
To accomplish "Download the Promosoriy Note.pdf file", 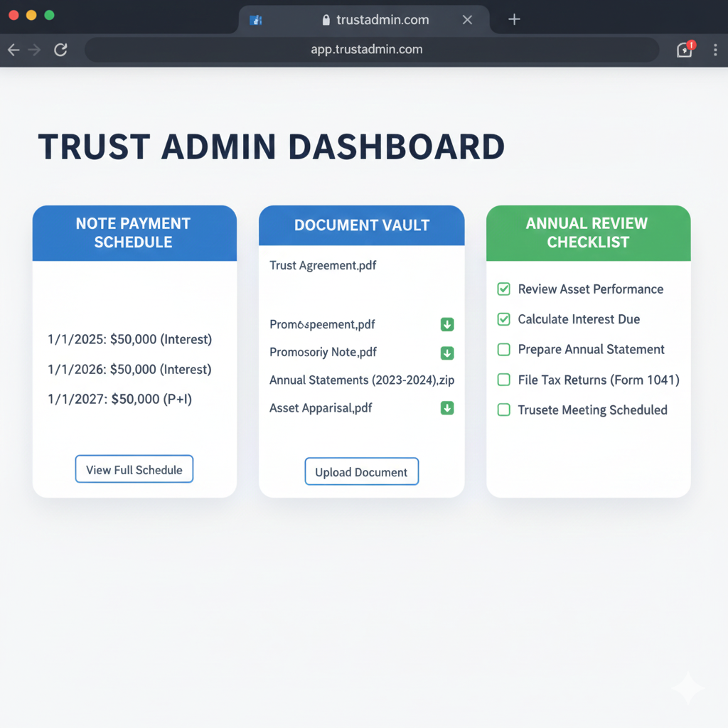I will coord(447,353).
